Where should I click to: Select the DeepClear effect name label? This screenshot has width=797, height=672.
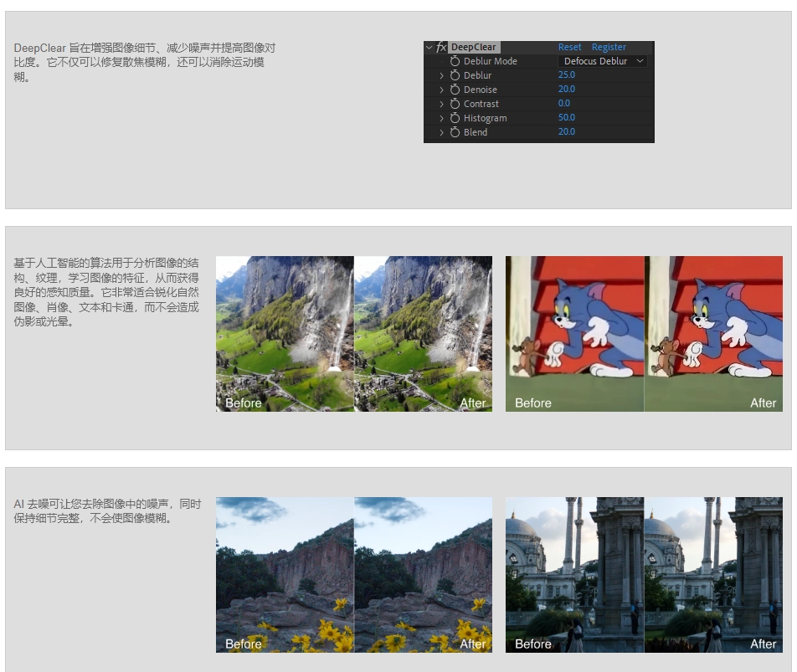474,48
